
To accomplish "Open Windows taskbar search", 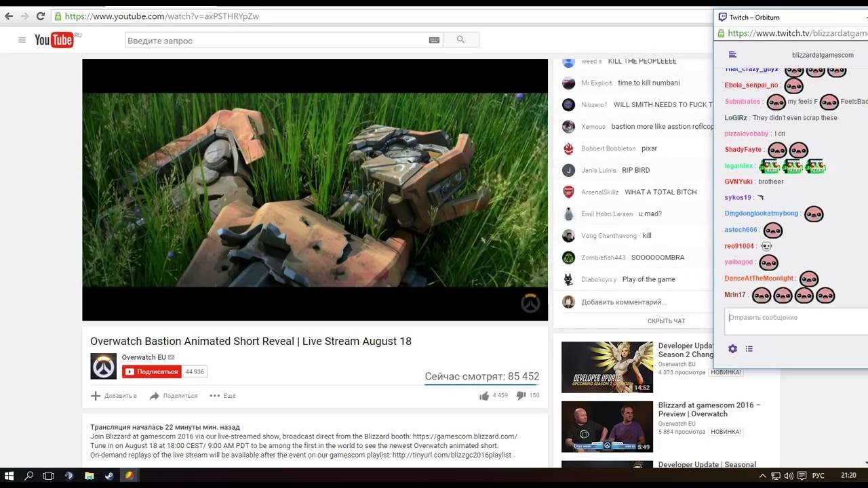I will click(29, 476).
